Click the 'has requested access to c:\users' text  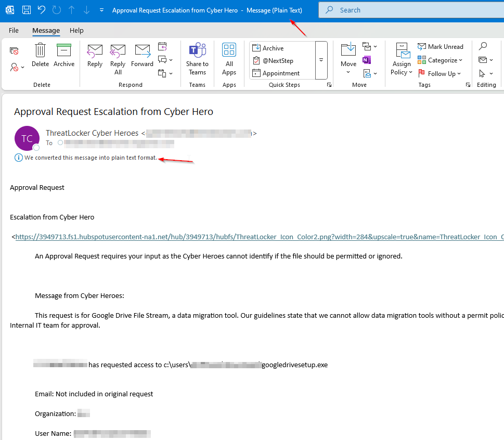(x=139, y=365)
